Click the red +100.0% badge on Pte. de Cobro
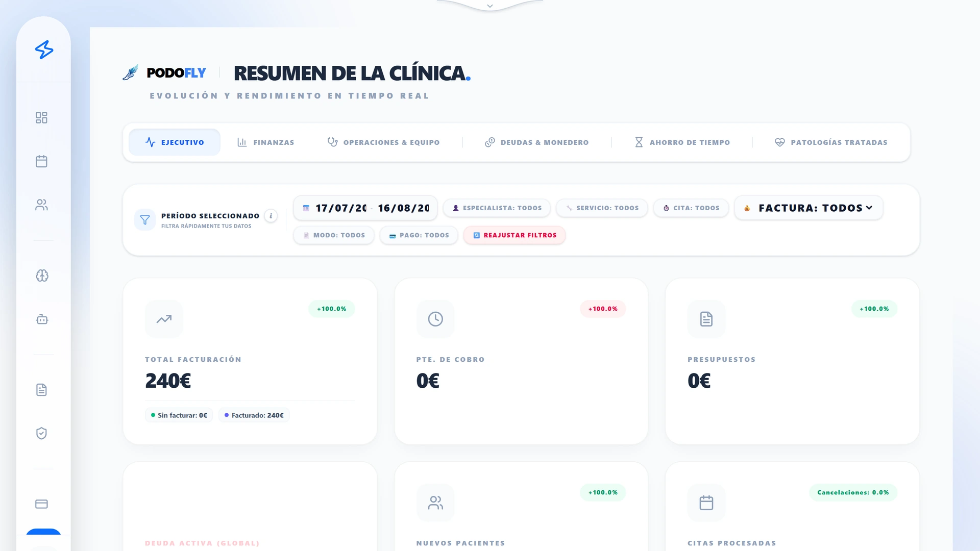Viewport: 980px width, 551px height. [x=603, y=309]
